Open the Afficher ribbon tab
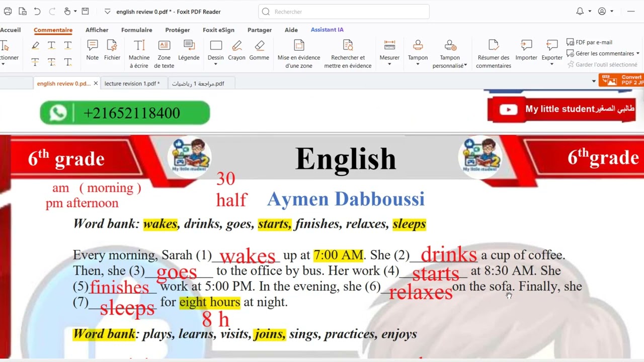 [x=97, y=30]
